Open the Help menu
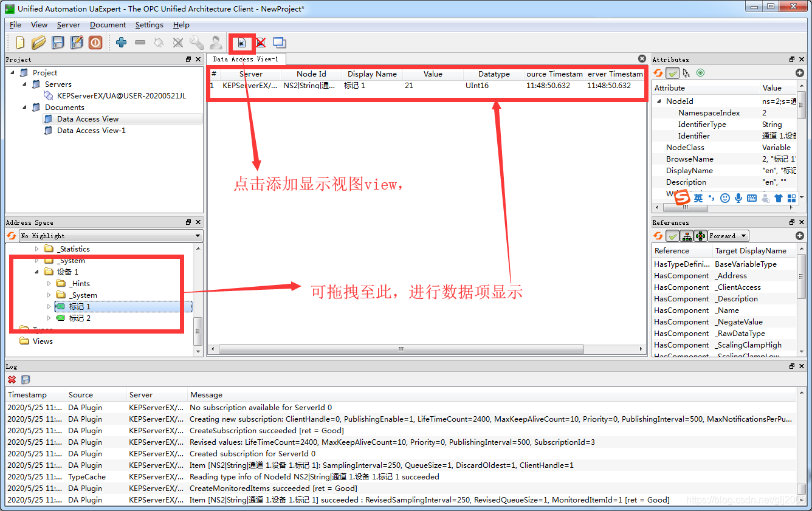This screenshot has height=511, width=812. (181, 25)
